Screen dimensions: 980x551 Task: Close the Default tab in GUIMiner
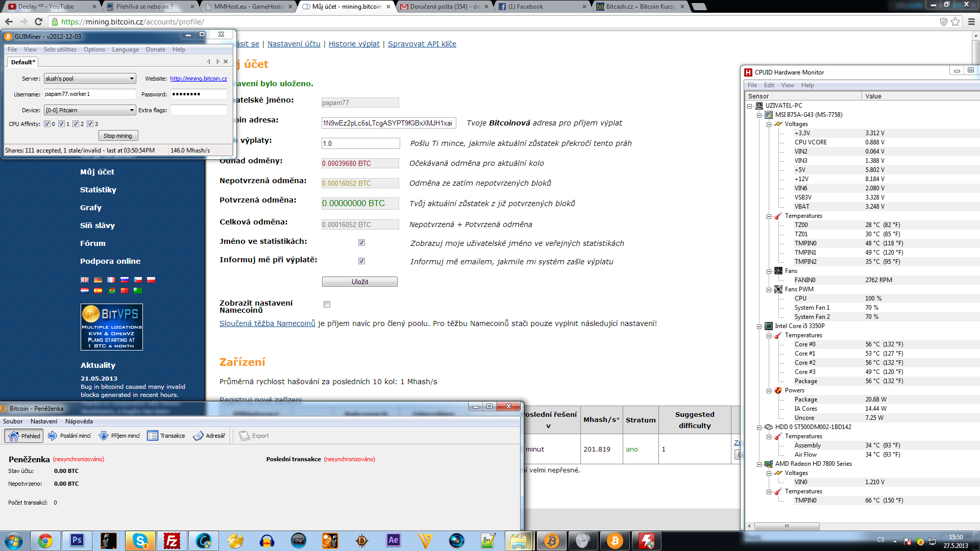226,62
